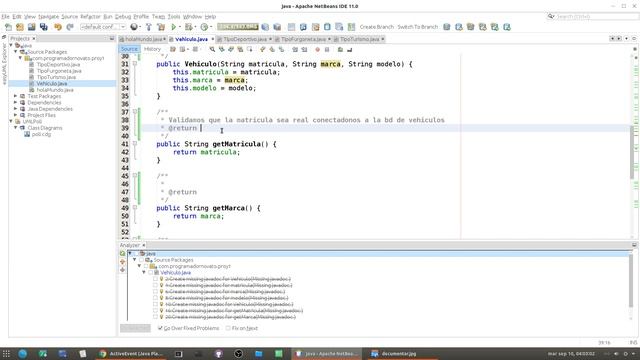The image size is (640, 360).
Task: Click the last icon in main toolbar
Action: 507,27
